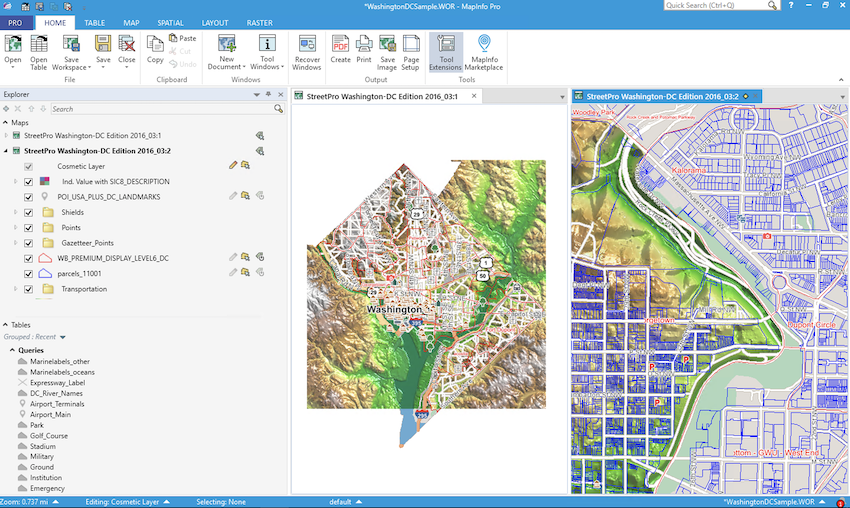
Task: Open Tool Extensions
Action: [x=446, y=52]
